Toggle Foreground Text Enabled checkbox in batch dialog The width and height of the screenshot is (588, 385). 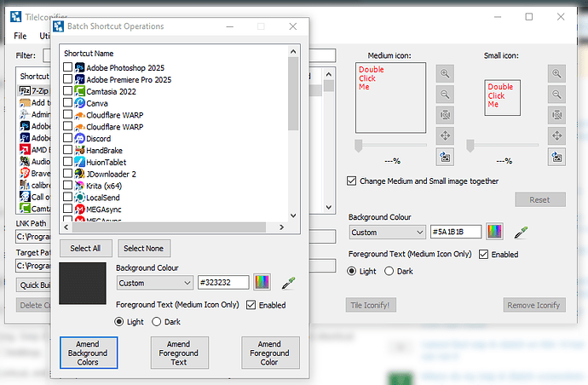(251, 305)
